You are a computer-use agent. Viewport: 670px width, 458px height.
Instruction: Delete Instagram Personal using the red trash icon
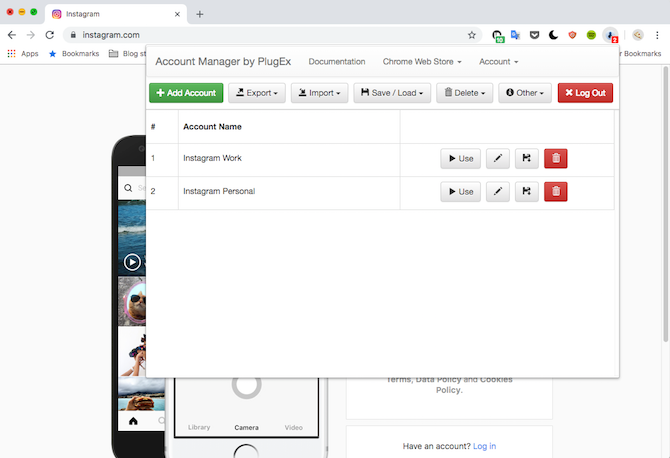click(x=555, y=191)
